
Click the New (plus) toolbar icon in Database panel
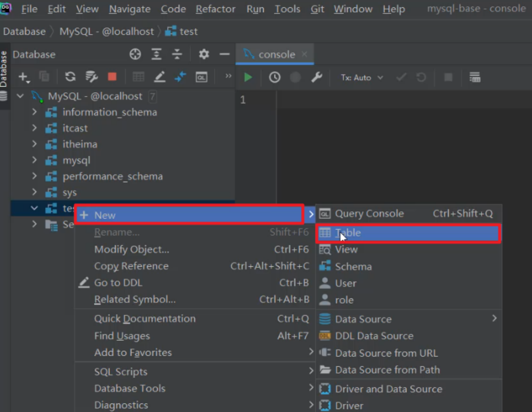tap(24, 77)
